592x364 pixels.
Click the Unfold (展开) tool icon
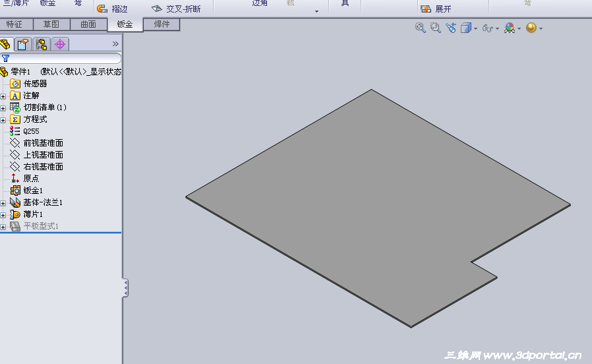426,9
